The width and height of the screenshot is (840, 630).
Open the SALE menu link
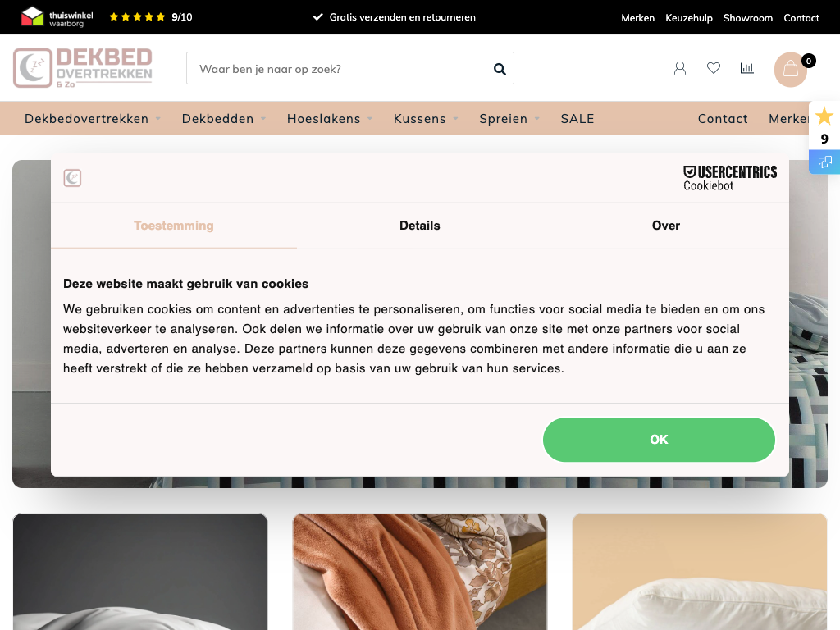(x=577, y=118)
